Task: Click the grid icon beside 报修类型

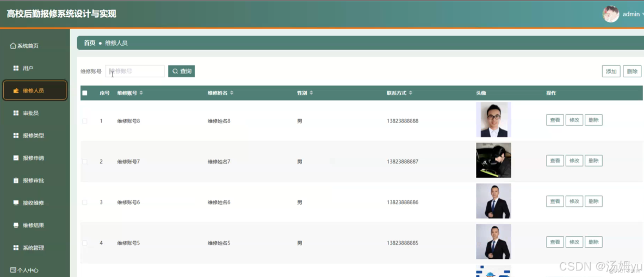Action: click(16, 136)
